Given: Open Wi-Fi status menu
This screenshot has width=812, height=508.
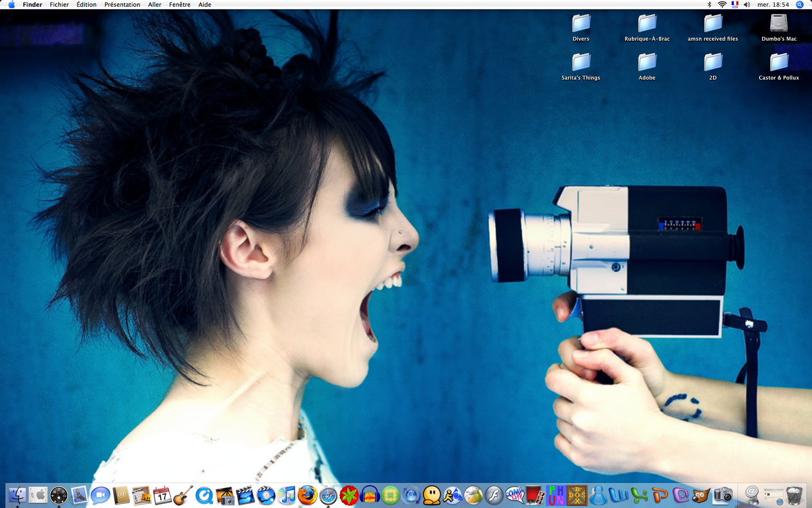Looking at the screenshot, I should (722, 5).
